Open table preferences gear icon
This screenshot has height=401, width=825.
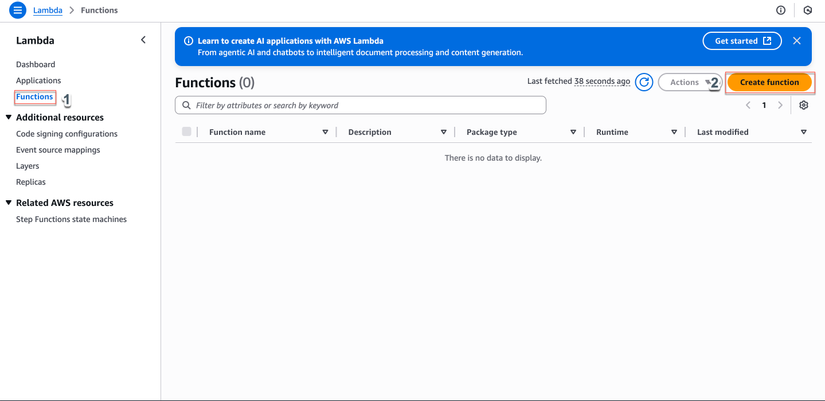tap(803, 105)
